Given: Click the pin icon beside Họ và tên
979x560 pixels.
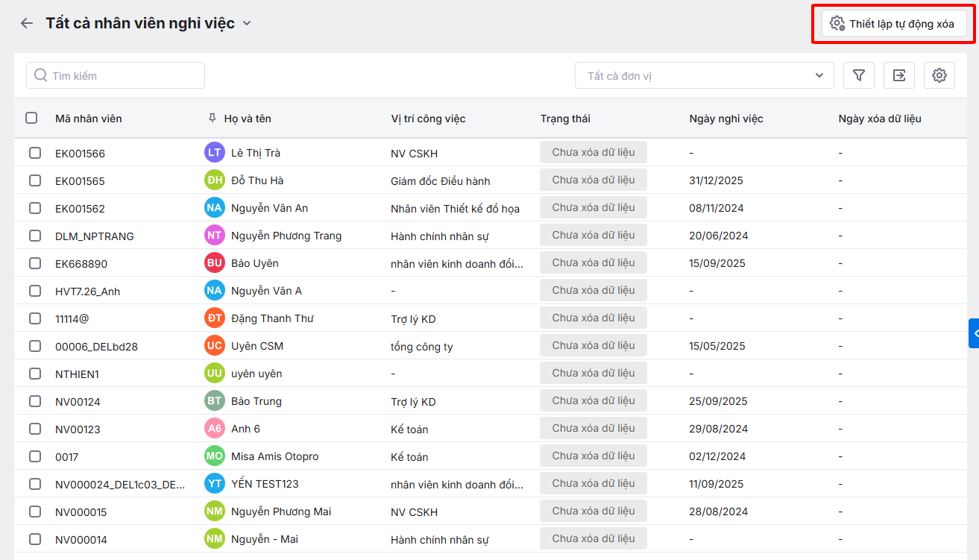Looking at the screenshot, I should coord(213,119).
